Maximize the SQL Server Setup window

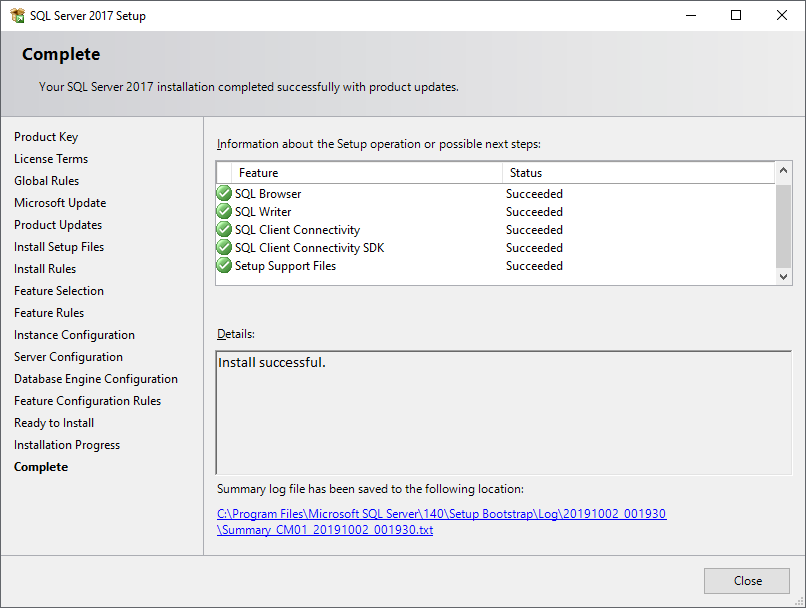click(736, 15)
